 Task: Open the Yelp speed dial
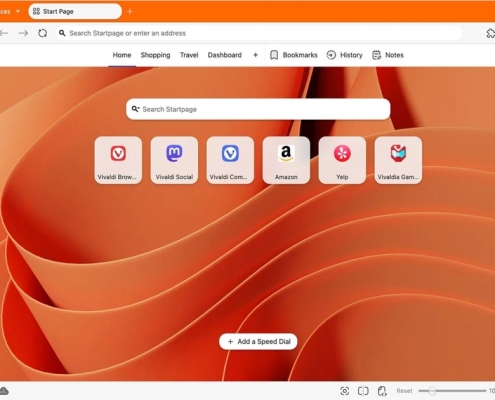[x=342, y=160]
